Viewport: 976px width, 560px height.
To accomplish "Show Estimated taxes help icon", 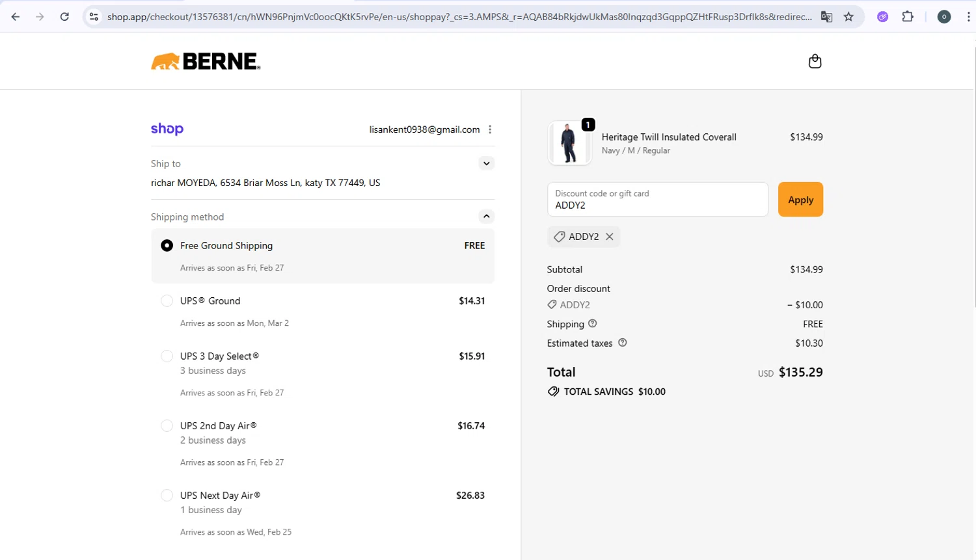I will click(622, 343).
